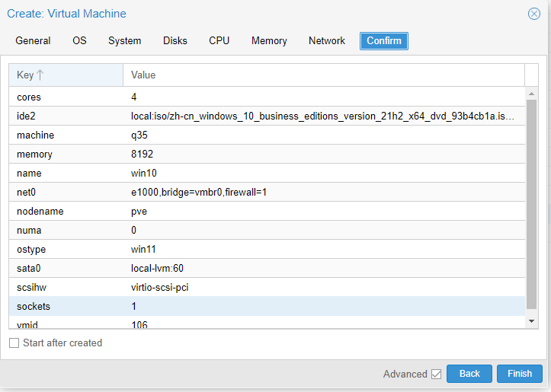Go to the Network tab
This screenshot has width=551, height=392.
point(327,41)
